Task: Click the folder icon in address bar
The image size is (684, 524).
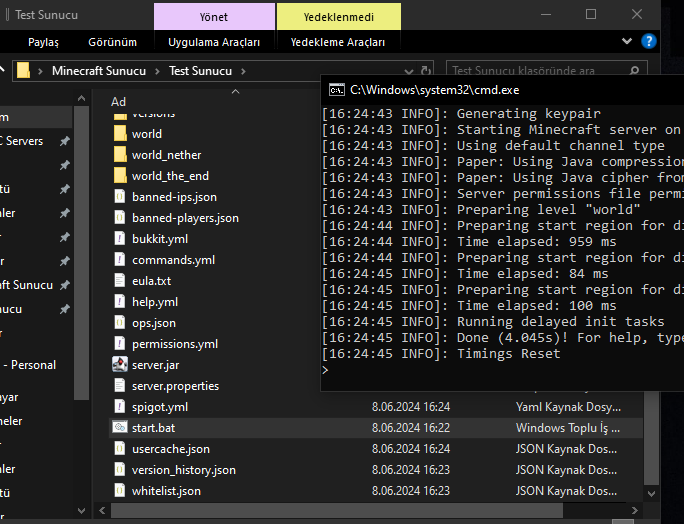Action: [23, 70]
